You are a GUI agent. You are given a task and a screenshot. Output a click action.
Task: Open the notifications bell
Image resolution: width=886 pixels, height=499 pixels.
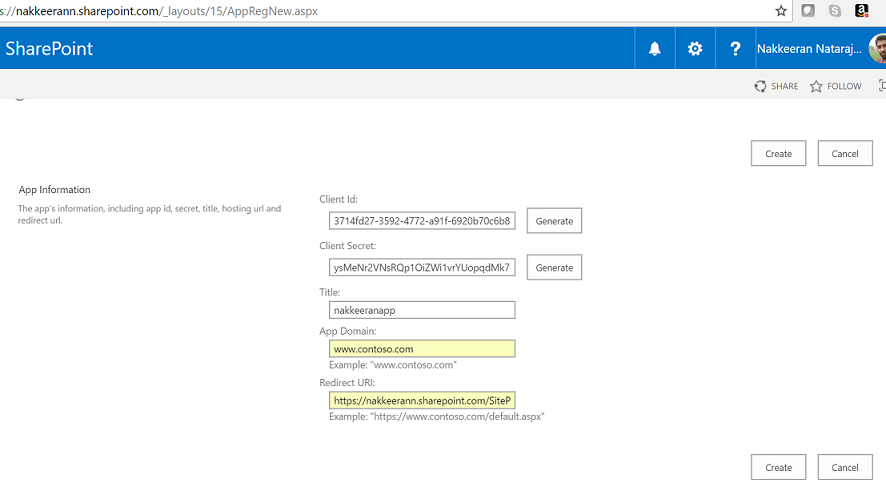(x=655, y=48)
